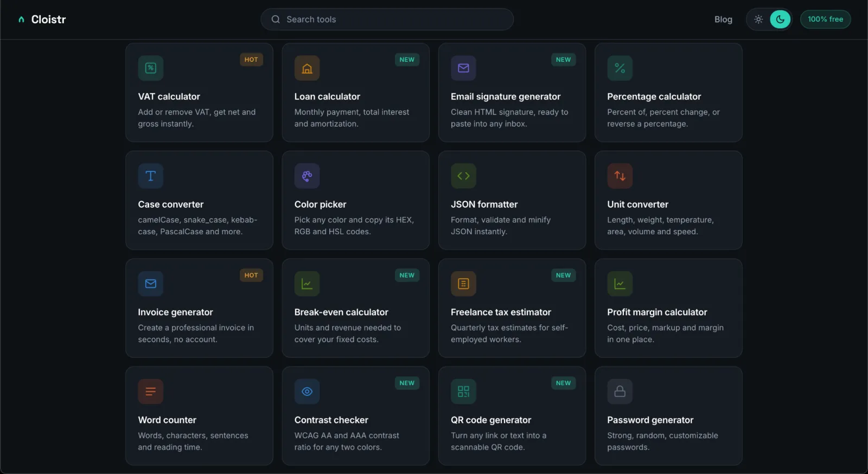Click the Case converter T icon
The height and width of the screenshot is (474, 868).
click(151, 176)
